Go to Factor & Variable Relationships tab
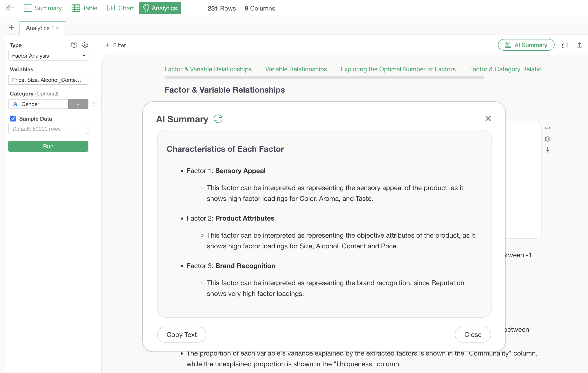 (208, 69)
